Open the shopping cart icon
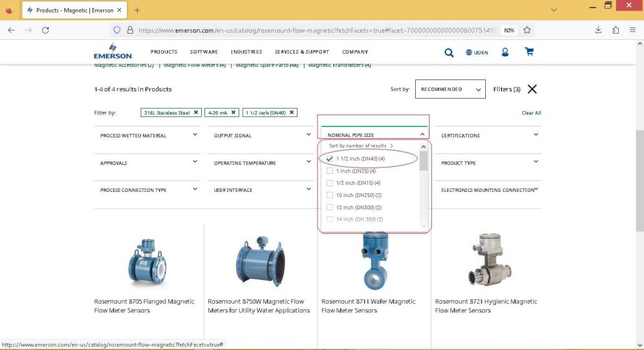The image size is (644, 350). pyautogui.click(x=529, y=52)
